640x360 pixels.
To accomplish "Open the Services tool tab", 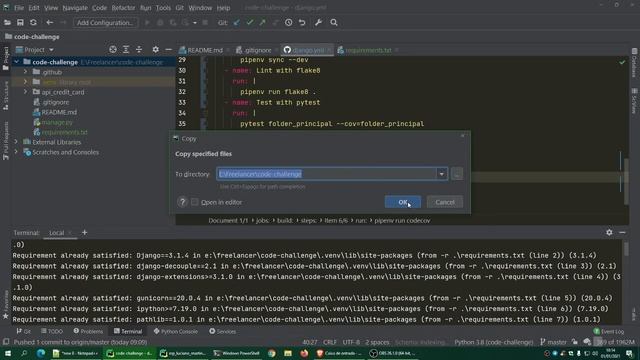I will point(222,331).
